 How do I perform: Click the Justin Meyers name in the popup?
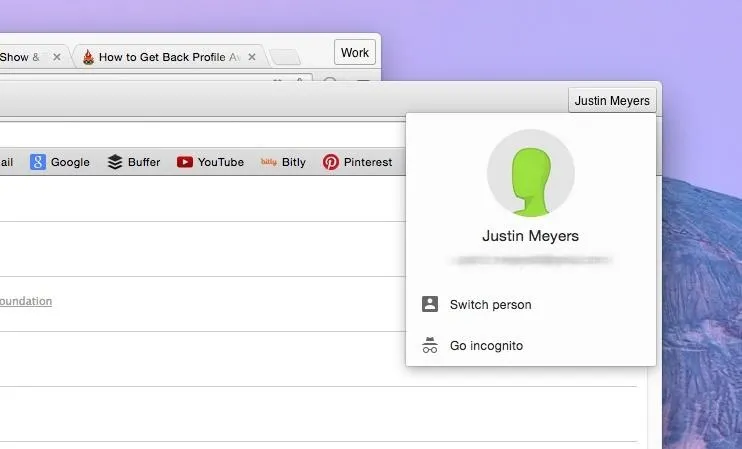[x=530, y=236]
